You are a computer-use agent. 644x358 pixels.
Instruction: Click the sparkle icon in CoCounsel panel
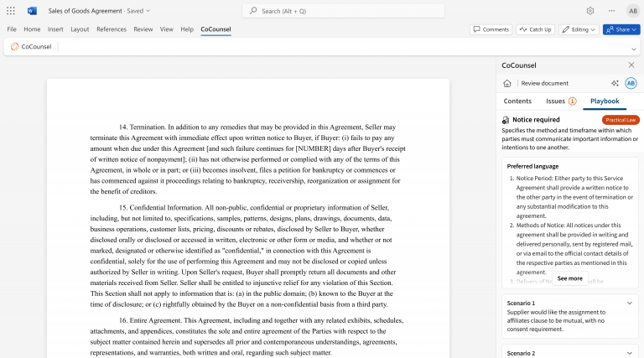(615, 83)
